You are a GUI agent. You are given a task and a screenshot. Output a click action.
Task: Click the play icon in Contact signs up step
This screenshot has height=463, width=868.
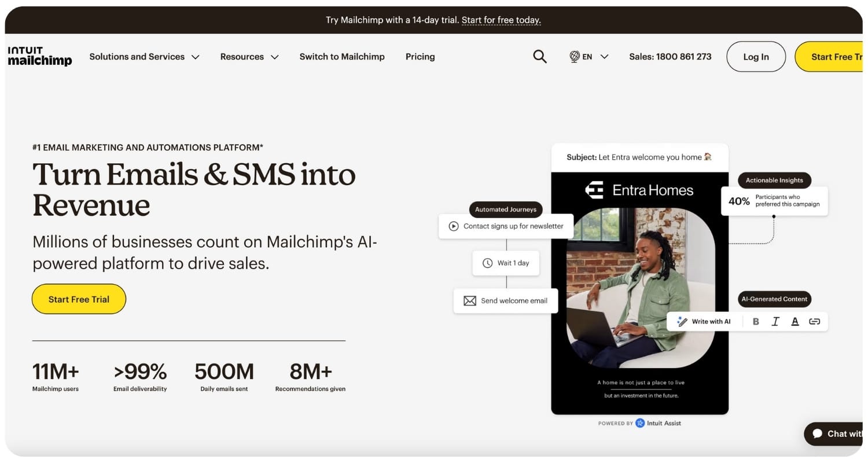pos(455,226)
